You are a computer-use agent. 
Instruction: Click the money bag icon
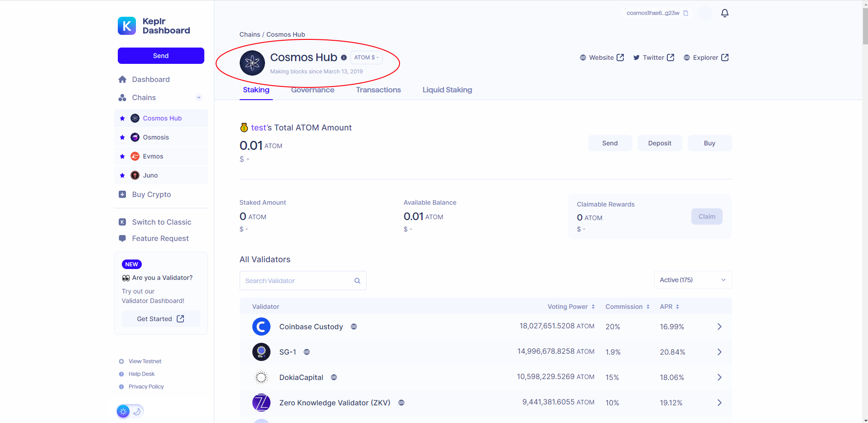(x=244, y=128)
